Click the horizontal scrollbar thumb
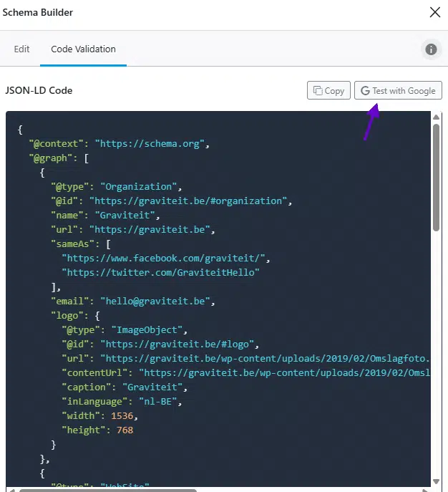Viewport: 448px width, 492px height. (108, 491)
